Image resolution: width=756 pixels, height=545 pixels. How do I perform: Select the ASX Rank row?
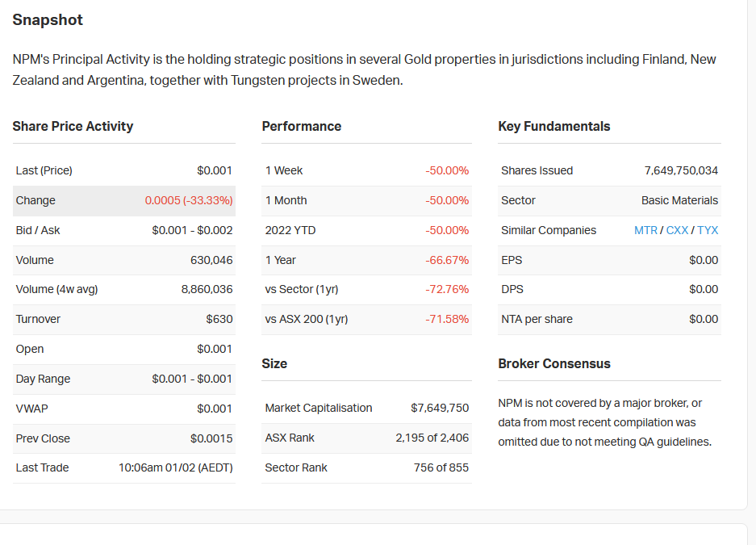366,438
